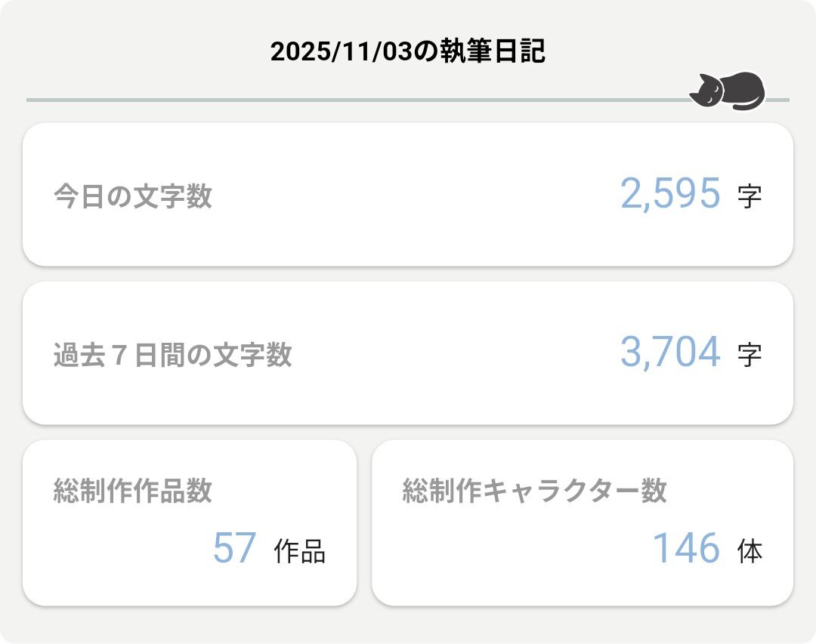Click the 総制作作品数 label
This screenshot has width=816, height=644.
pyautogui.click(x=133, y=491)
